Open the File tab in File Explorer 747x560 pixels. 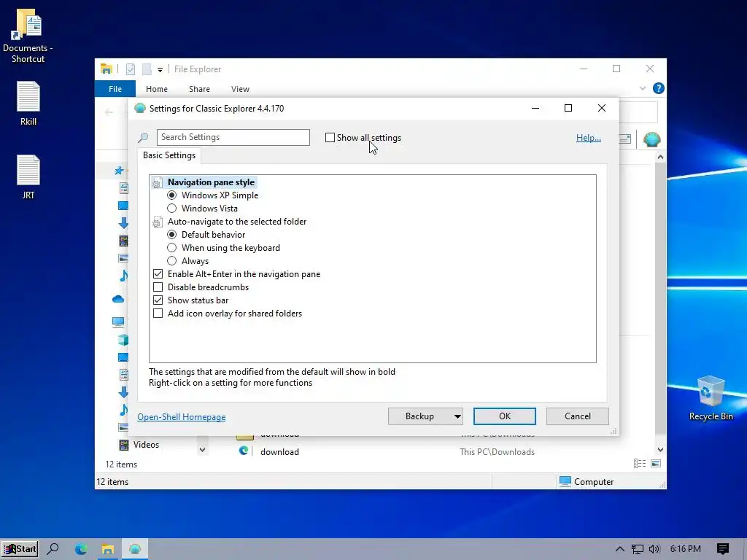point(115,89)
